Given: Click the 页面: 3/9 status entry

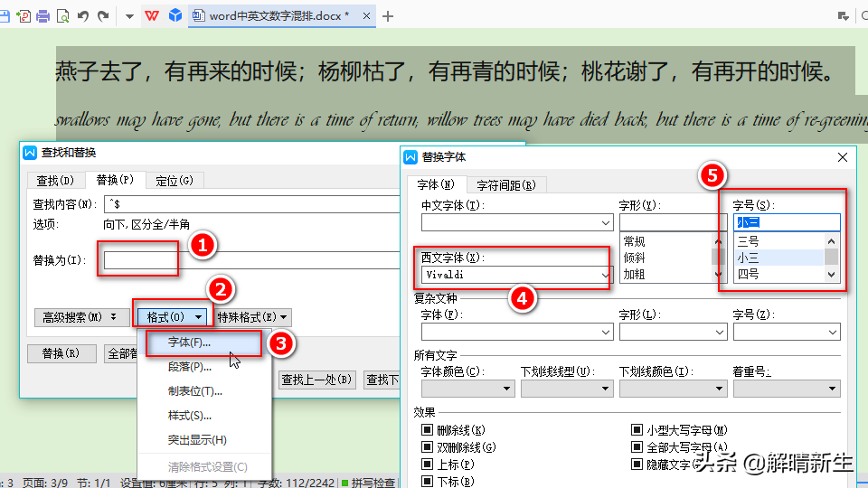Looking at the screenshot, I should (x=45, y=483).
